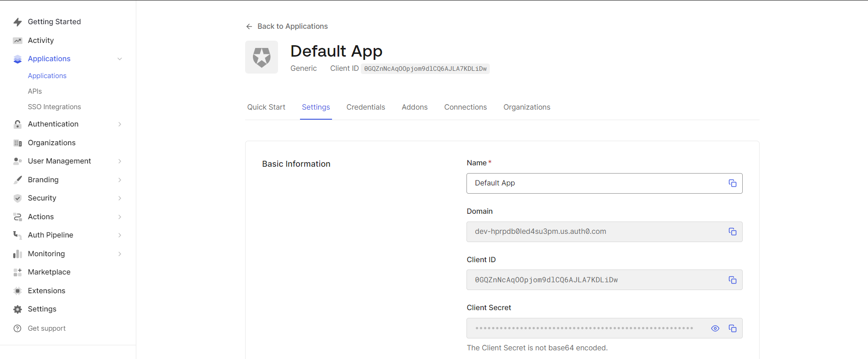Reveal the Client Secret with eye icon

click(x=715, y=328)
